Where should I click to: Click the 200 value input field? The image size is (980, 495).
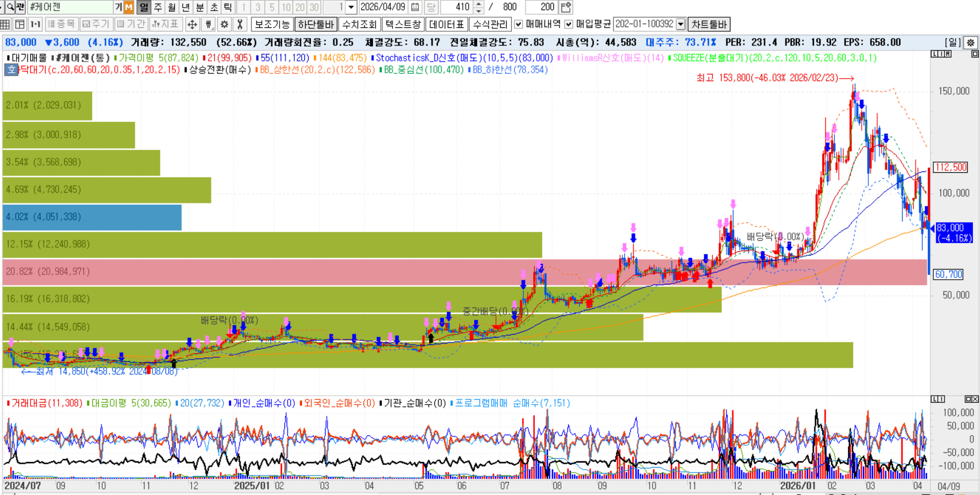pyautogui.click(x=541, y=7)
